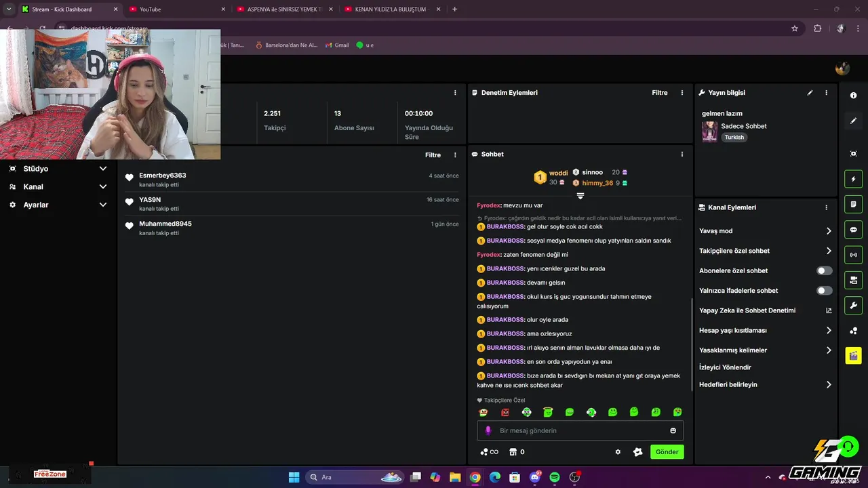Toggle the document notes widget icon
Viewport: 868px width, 488px height.
tap(853, 204)
